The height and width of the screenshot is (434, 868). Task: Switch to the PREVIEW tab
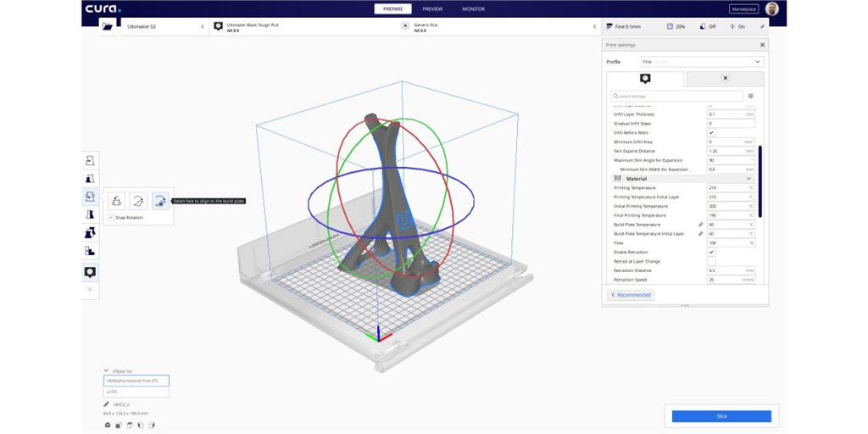click(432, 9)
